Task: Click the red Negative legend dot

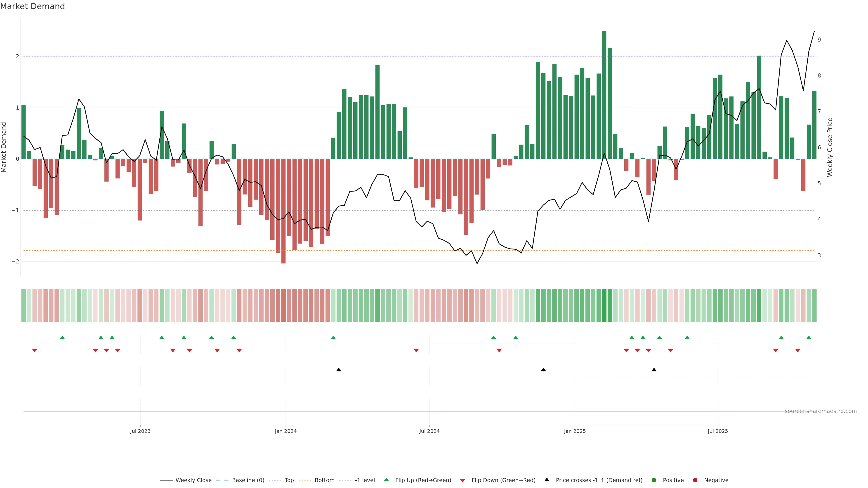Action: 695,480
